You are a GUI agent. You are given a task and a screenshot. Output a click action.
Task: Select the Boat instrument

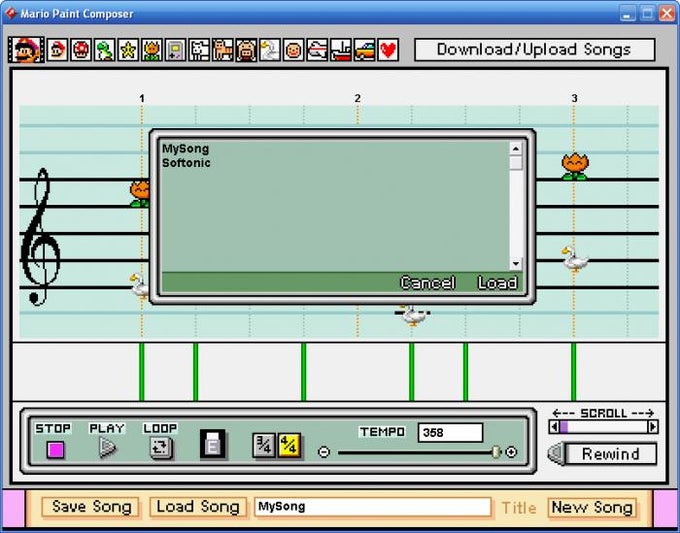coord(341,50)
